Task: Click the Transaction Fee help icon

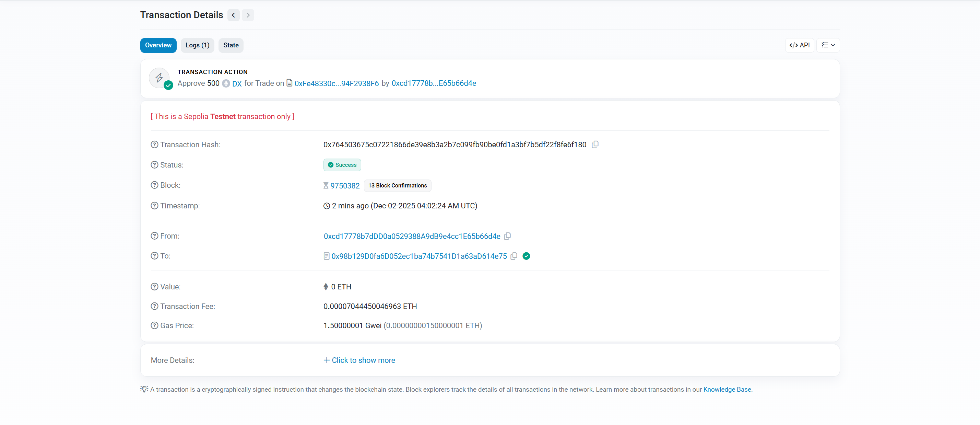Action: click(154, 306)
